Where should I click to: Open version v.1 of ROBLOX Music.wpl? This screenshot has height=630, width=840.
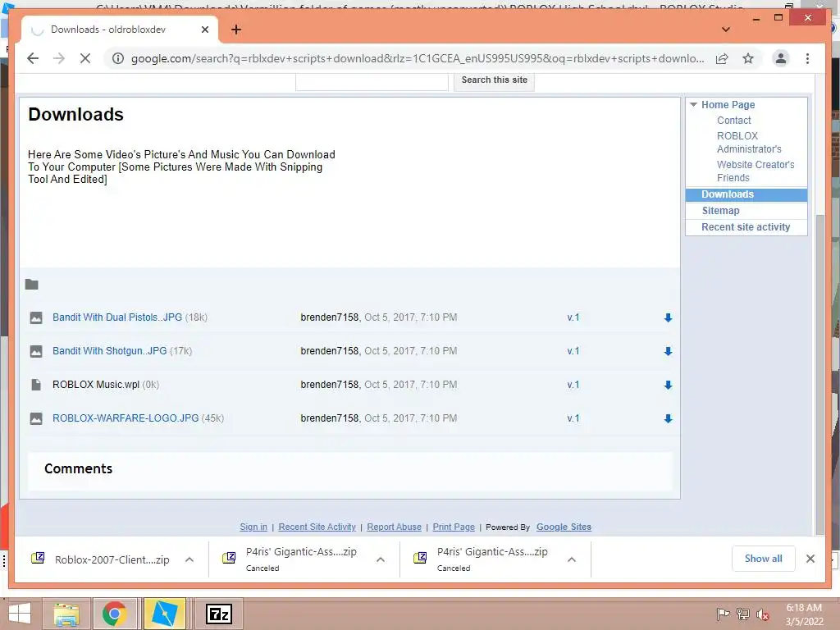[573, 385]
